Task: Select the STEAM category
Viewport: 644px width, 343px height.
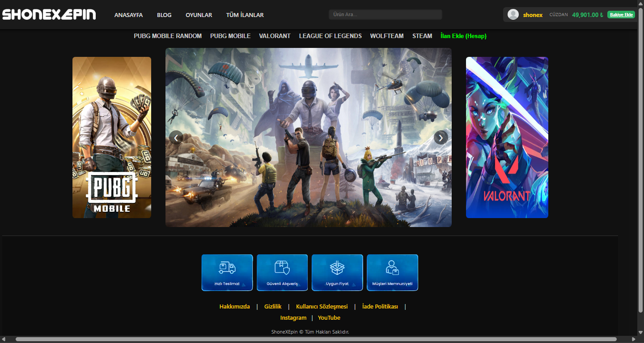Action: pyautogui.click(x=422, y=36)
